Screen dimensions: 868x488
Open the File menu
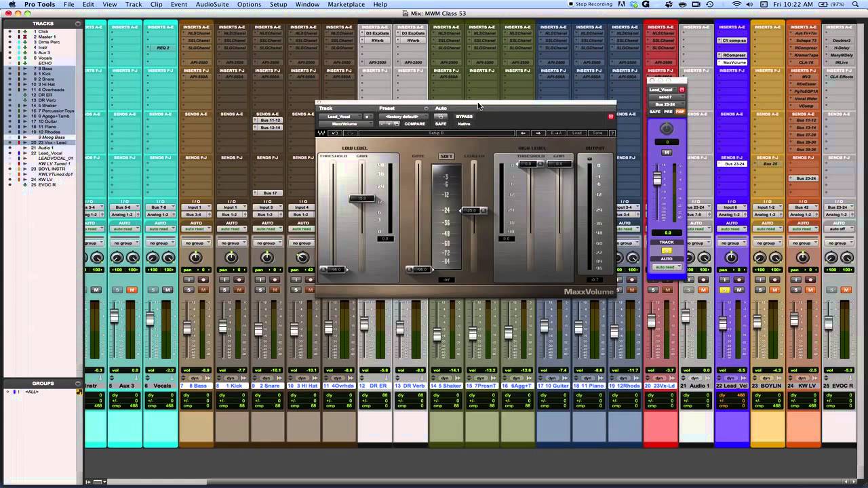pyautogui.click(x=69, y=4)
